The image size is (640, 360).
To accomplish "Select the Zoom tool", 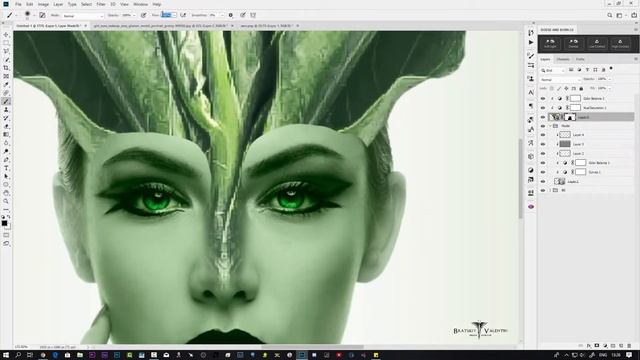I will click(6, 201).
